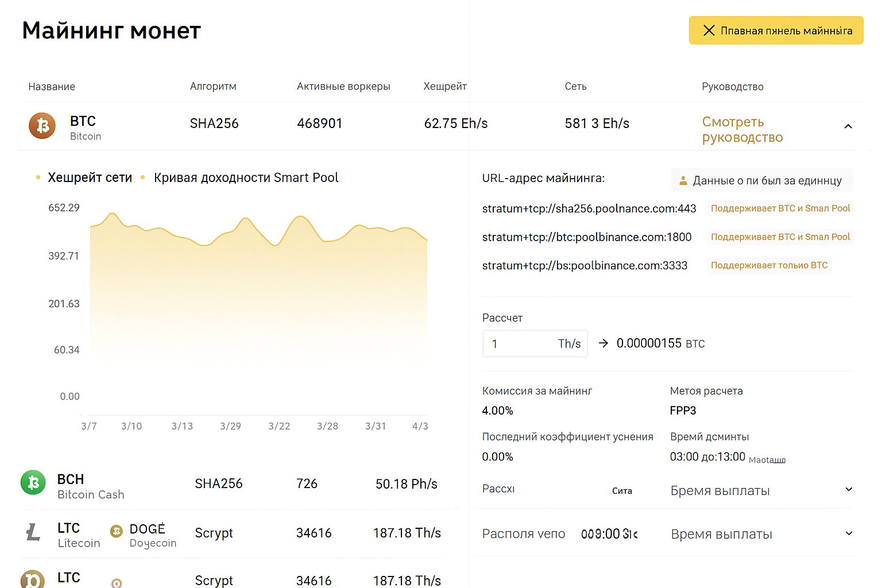
Task: Click the BTC Bitcoin coin icon
Action: coord(42,126)
